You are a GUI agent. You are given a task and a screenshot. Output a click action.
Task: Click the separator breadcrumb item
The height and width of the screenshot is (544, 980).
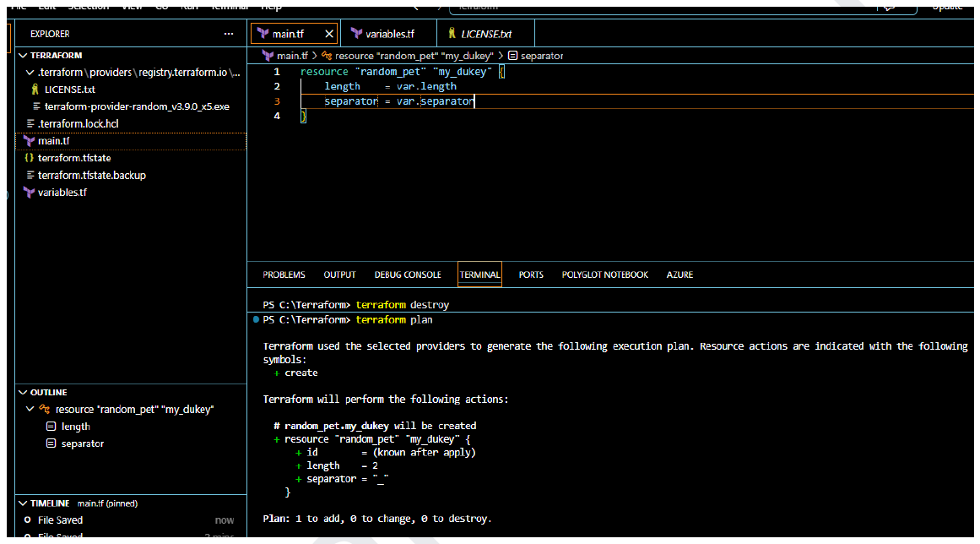(x=542, y=56)
